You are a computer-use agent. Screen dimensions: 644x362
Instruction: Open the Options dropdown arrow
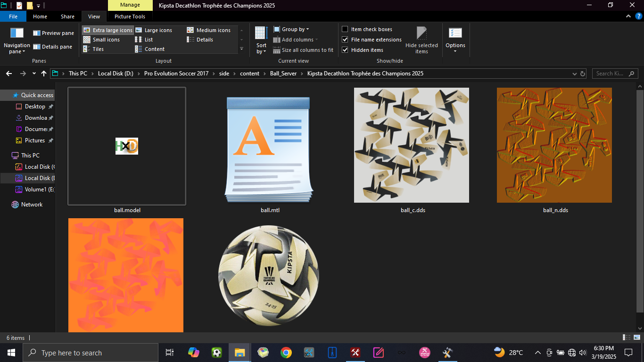point(455,51)
